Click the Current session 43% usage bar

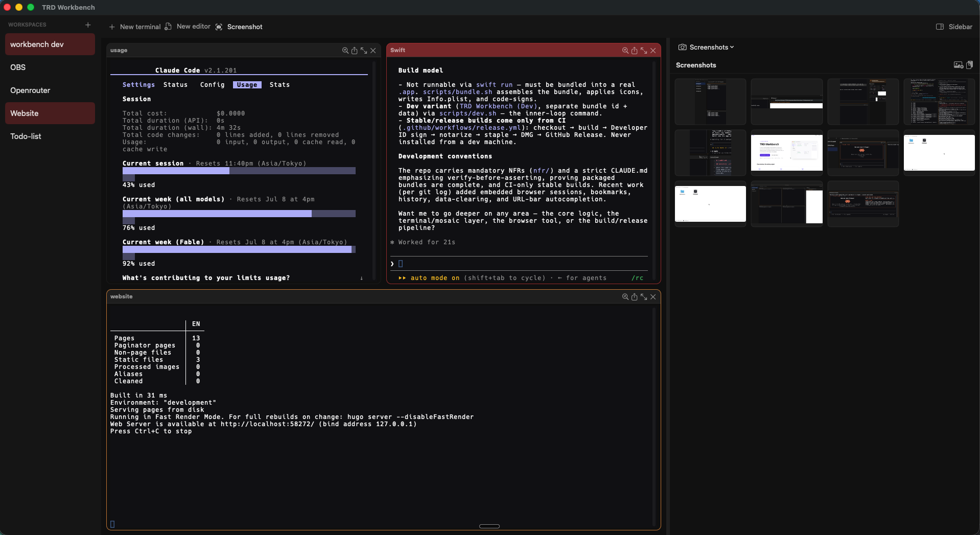click(239, 171)
